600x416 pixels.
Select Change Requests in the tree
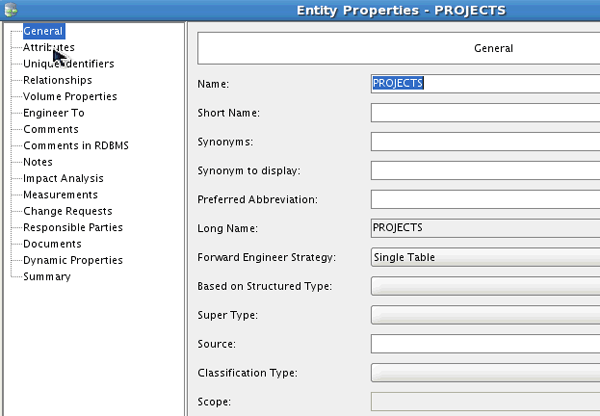click(x=67, y=211)
